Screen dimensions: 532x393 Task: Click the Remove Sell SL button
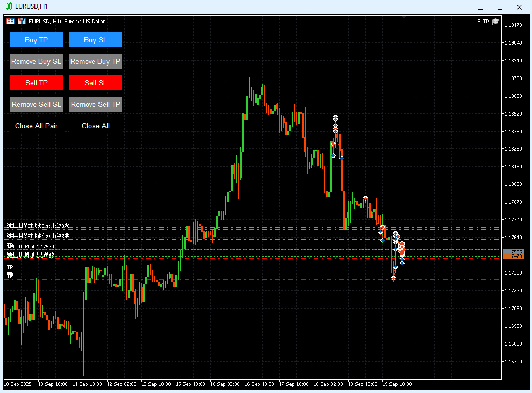pos(37,104)
